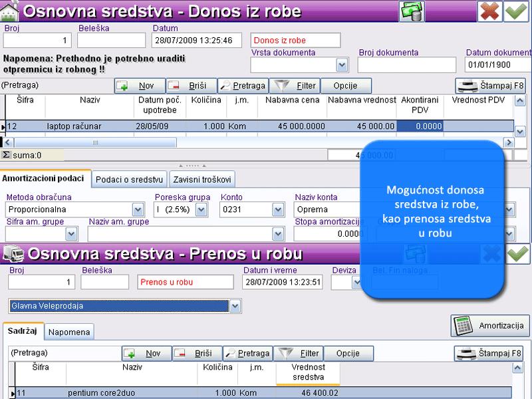Click lower Briši button to delete row

[x=197, y=353]
